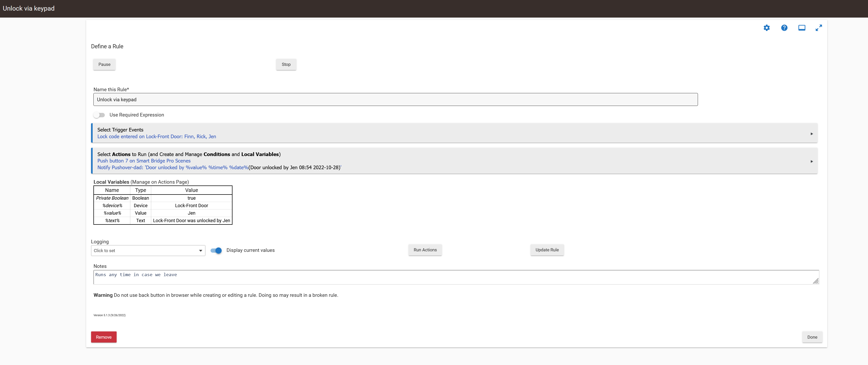Click the Done button
The width and height of the screenshot is (868, 365).
point(812,337)
